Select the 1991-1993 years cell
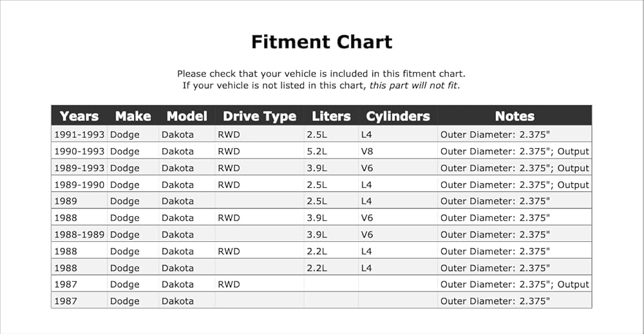Screen dimensions: 644x334 pos(79,135)
